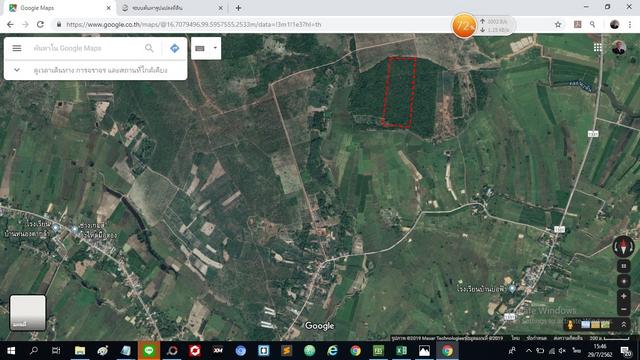Open Windows notification center
640x360 pixels.
point(625,351)
